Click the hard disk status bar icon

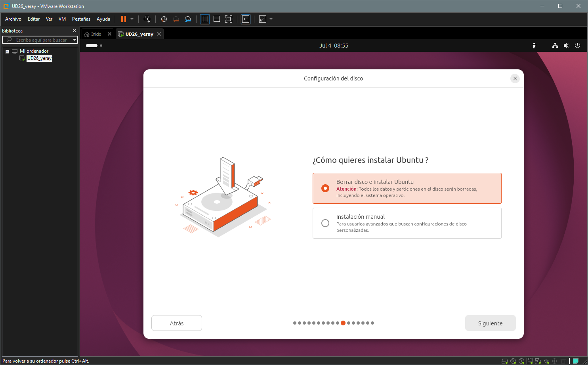(x=505, y=361)
